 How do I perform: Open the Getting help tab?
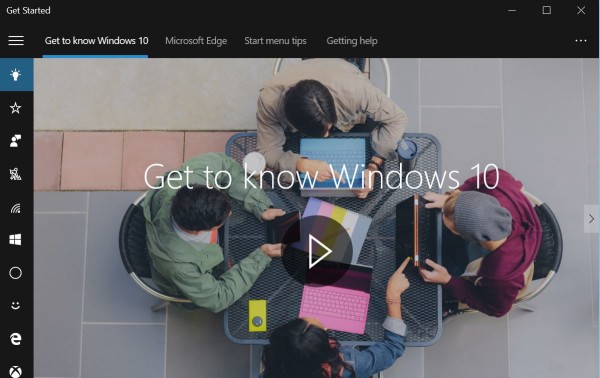(x=352, y=41)
